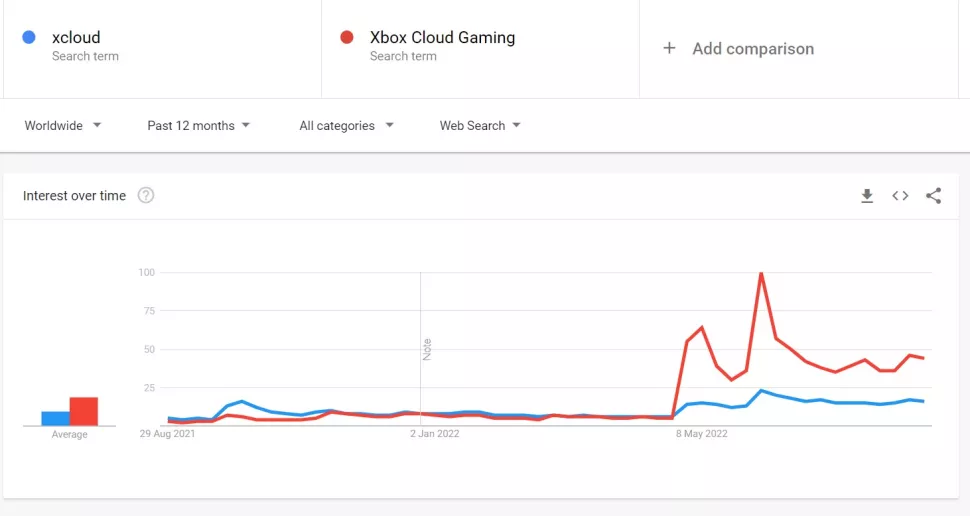Edit the Xbox Cloud Gaming search term
Viewport: 970px width, 516px height.
coord(442,38)
